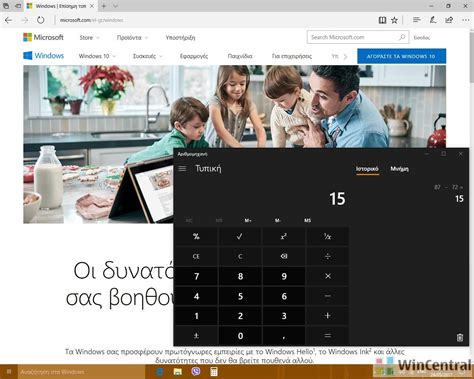Expand the Προϊόντα dropdown menu

tap(132, 38)
